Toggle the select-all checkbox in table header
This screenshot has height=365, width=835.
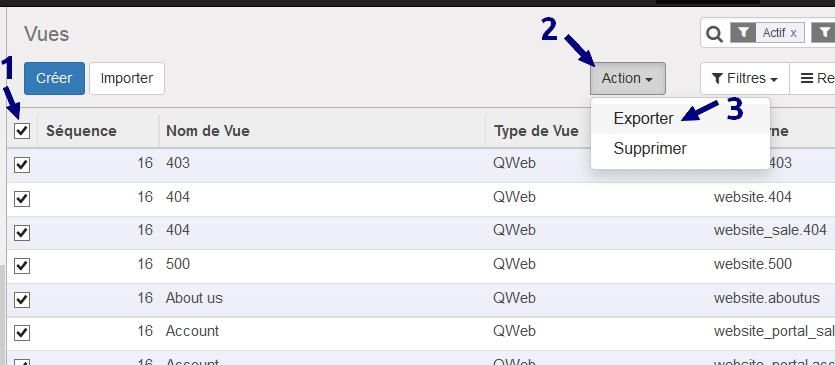click(x=22, y=131)
